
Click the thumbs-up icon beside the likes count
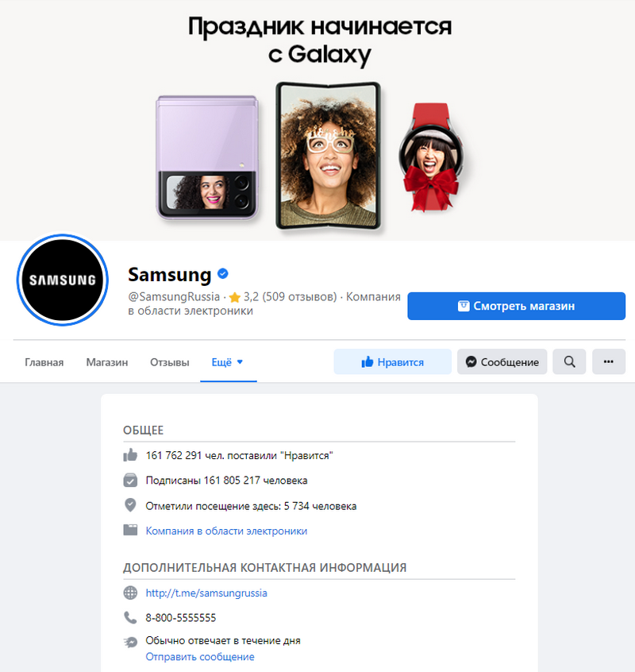point(130,455)
